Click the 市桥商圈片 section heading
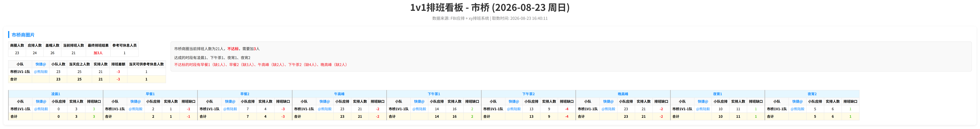 23,35
